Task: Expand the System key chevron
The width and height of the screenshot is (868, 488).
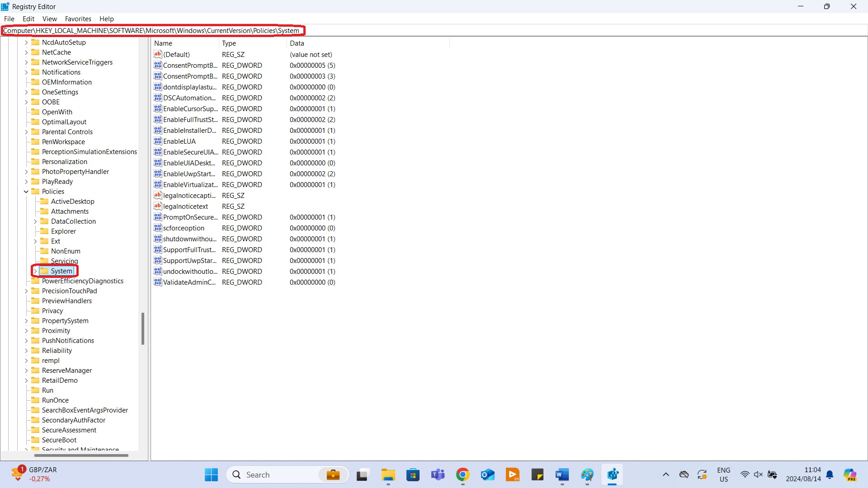Action: point(35,271)
